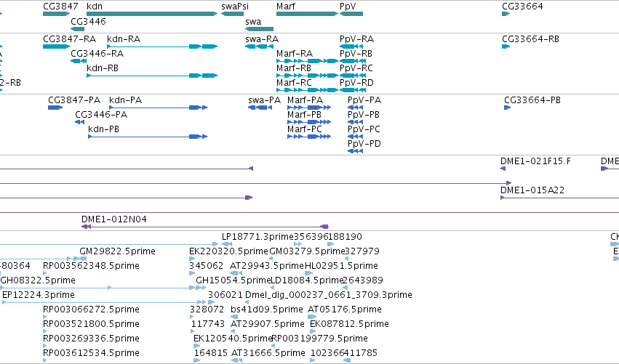Select the kdn-PA protein label
This screenshot has height=364, width=619.
126,100
